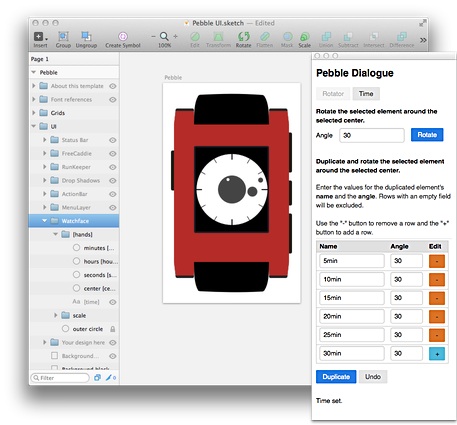The image size is (457, 425).
Task: Switch to the Time tab
Action: click(x=366, y=94)
